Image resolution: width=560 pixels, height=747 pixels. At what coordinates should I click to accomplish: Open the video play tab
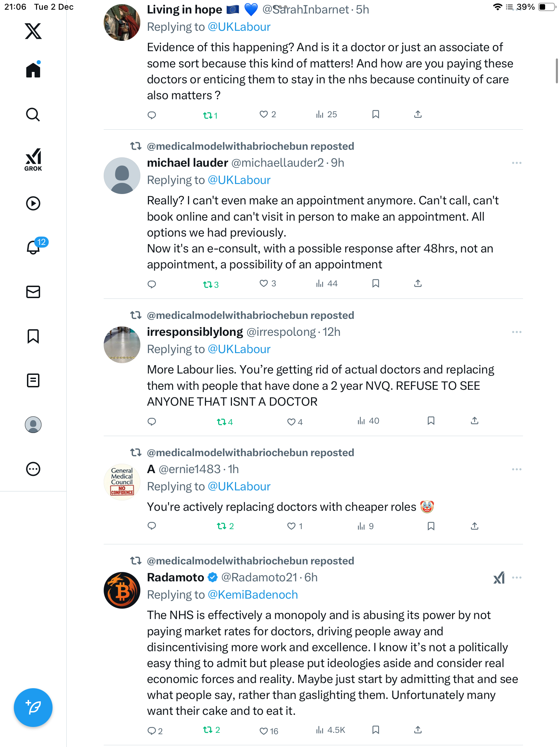33,203
